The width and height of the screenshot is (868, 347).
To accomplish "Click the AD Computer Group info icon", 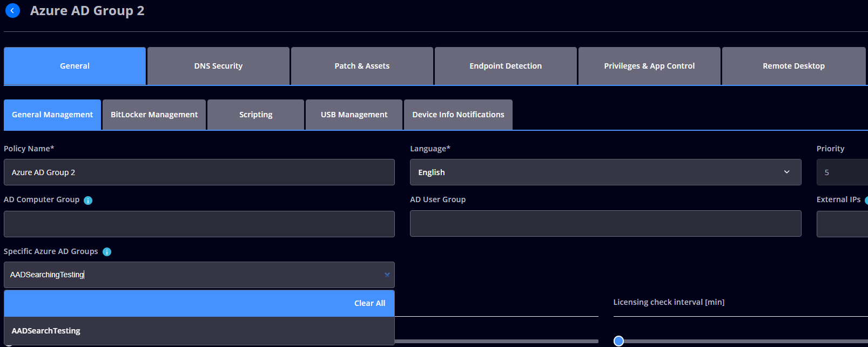I will point(88,201).
